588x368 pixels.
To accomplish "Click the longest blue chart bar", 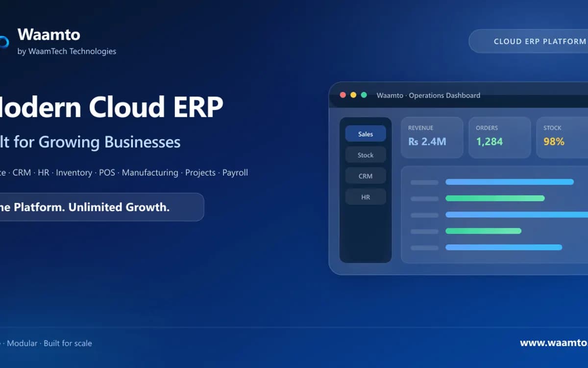I will (517, 214).
